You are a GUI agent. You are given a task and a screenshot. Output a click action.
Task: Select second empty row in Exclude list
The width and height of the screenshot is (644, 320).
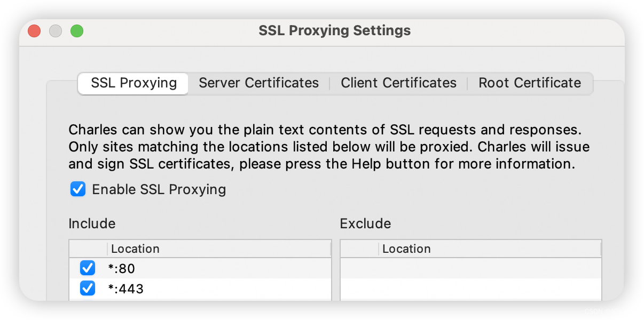tap(471, 289)
